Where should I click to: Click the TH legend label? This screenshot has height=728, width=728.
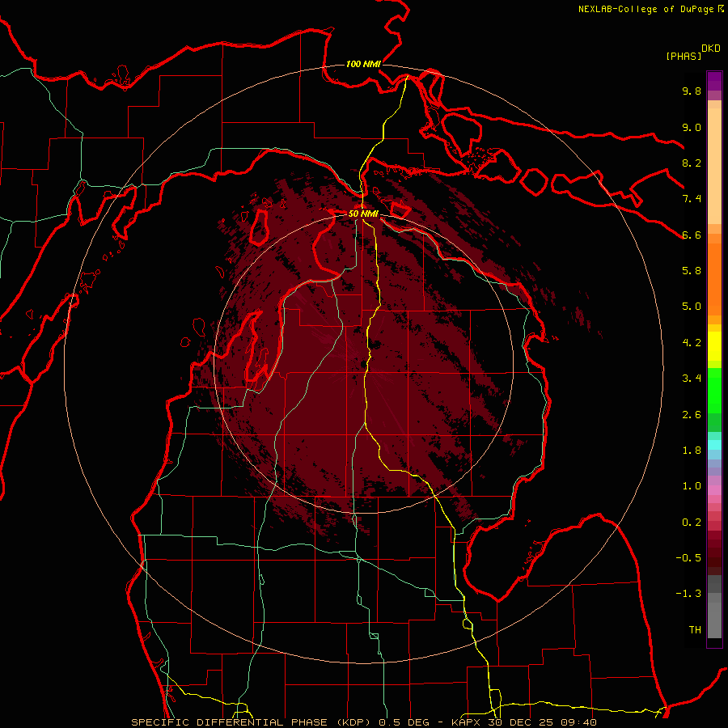(x=695, y=630)
